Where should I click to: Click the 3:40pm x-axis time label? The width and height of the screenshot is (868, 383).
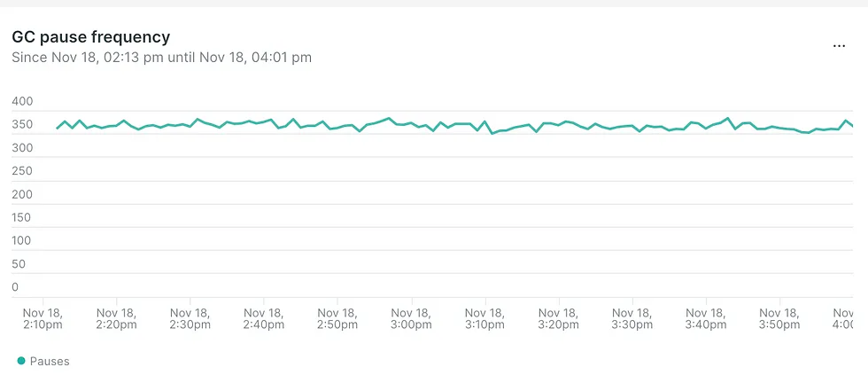(x=705, y=319)
